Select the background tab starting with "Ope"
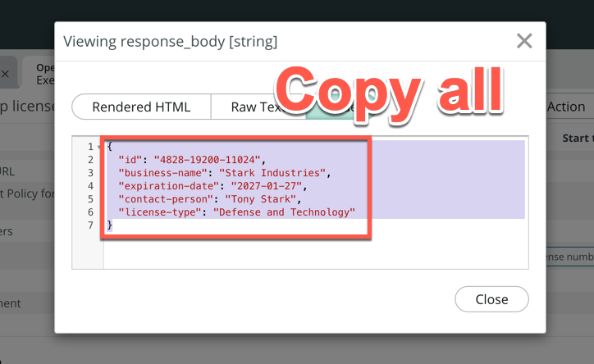 tap(44, 74)
